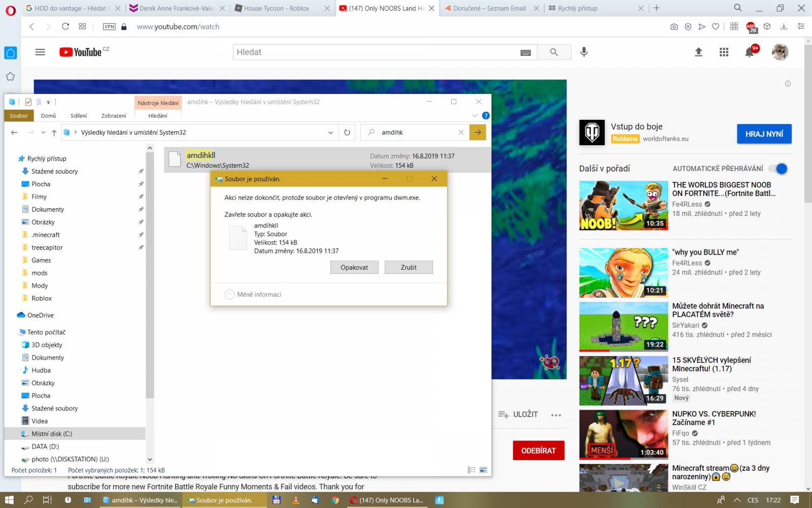Screen dimensions: 812x508
Task: Switch Explorer to details view icon
Action: (471, 470)
